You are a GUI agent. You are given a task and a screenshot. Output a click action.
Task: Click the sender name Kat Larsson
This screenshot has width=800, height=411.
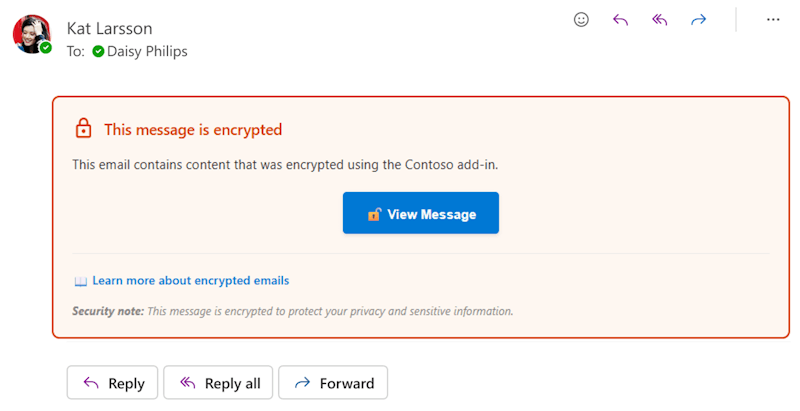110,27
